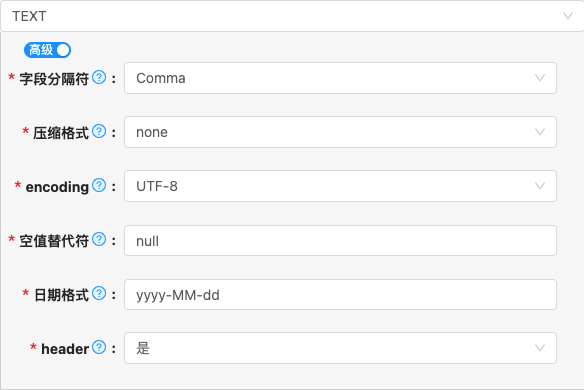Open the TEXT file type dropdown
Viewport: 584px width, 390px height.
(x=292, y=16)
